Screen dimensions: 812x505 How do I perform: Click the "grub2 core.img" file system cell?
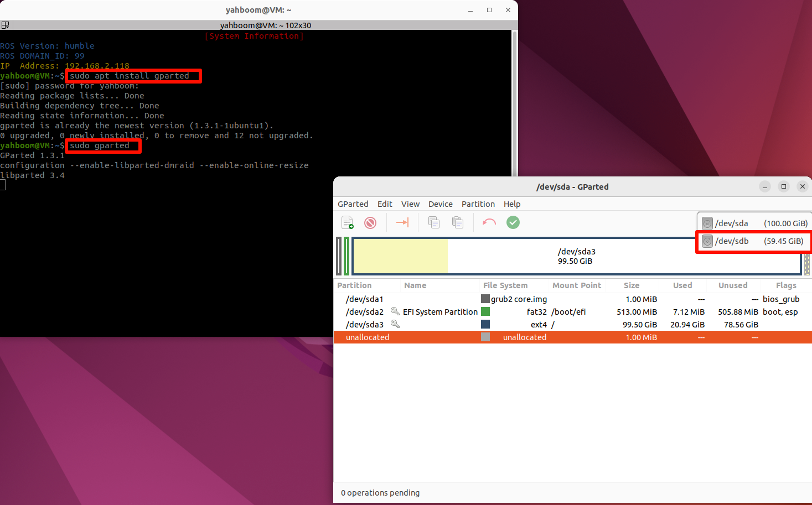(x=519, y=299)
